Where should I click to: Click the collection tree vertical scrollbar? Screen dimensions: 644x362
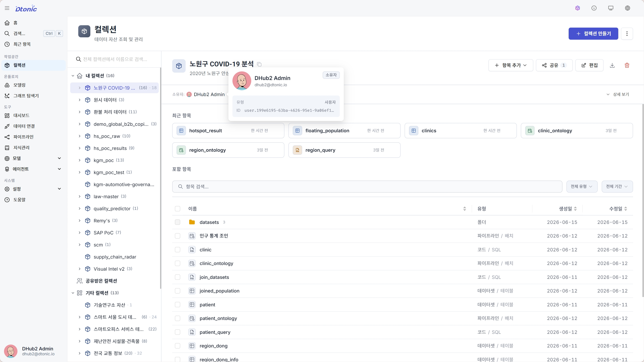pos(161,178)
